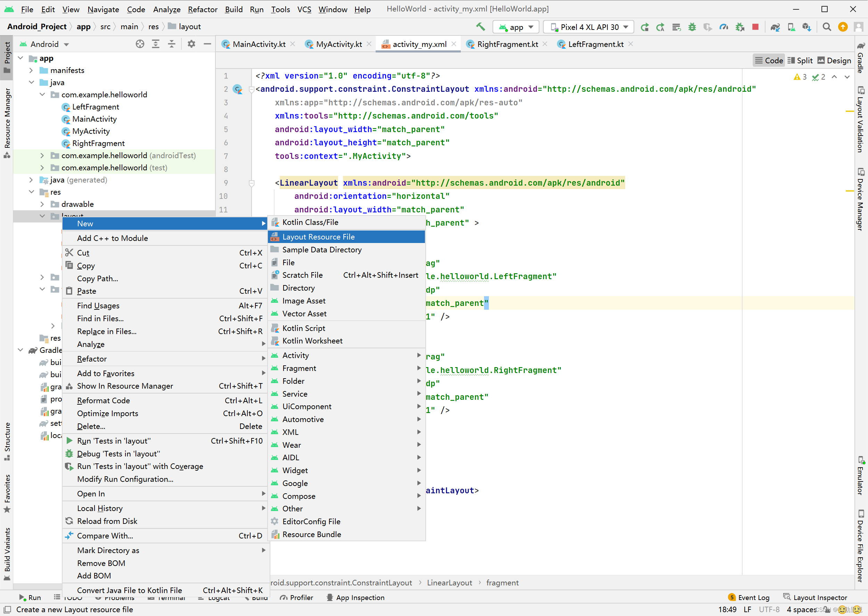Click Select Opened File target icon
Image resolution: width=868 pixels, height=616 pixels.
pos(140,44)
